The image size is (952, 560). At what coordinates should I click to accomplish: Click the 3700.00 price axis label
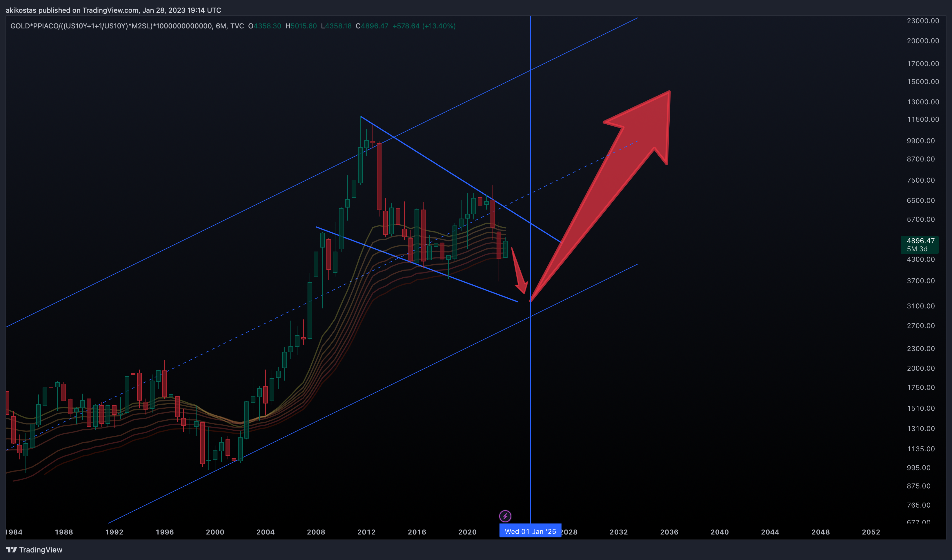coord(921,281)
